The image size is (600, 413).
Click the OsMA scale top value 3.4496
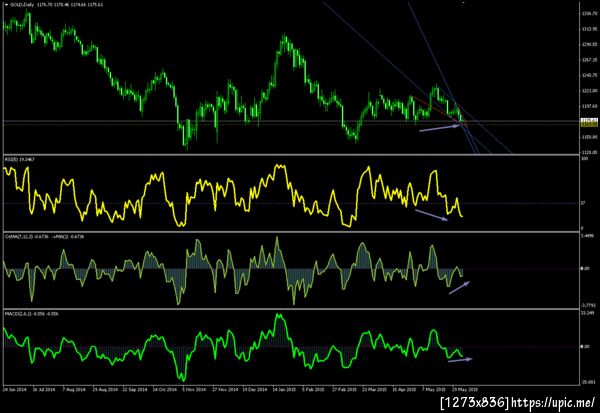pyautogui.click(x=588, y=236)
